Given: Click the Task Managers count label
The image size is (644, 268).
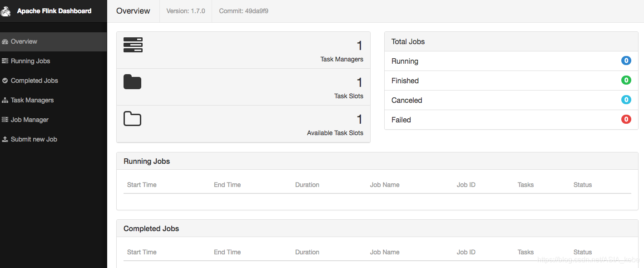Looking at the screenshot, I should 342,59.
